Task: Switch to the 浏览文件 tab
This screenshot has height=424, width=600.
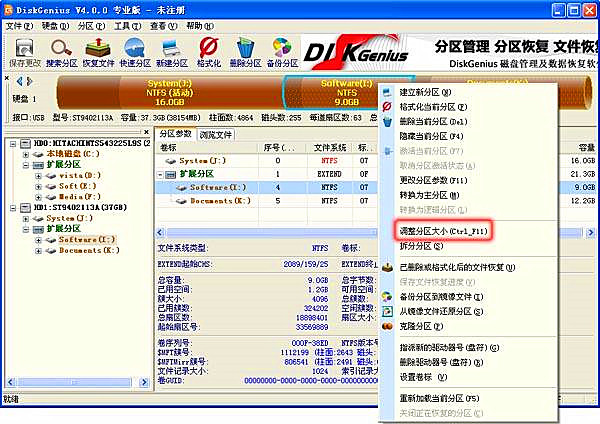Action: (216, 135)
